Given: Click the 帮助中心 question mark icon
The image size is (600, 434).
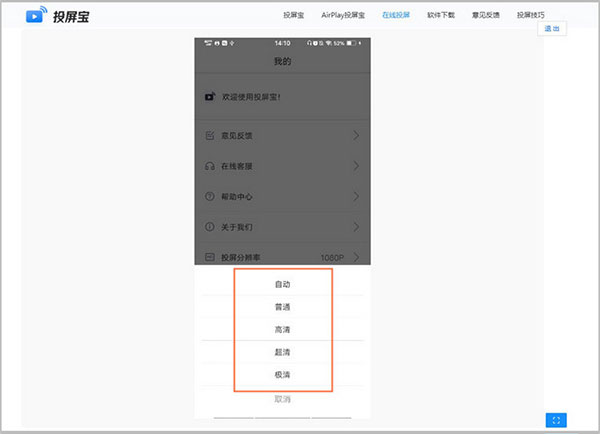Looking at the screenshot, I should coord(210,196).
